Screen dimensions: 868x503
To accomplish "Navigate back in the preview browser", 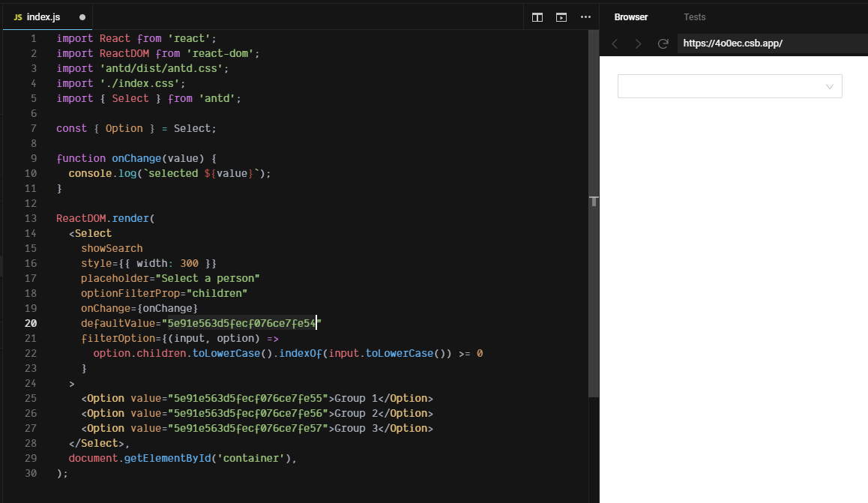I will (x=615, y=43).
